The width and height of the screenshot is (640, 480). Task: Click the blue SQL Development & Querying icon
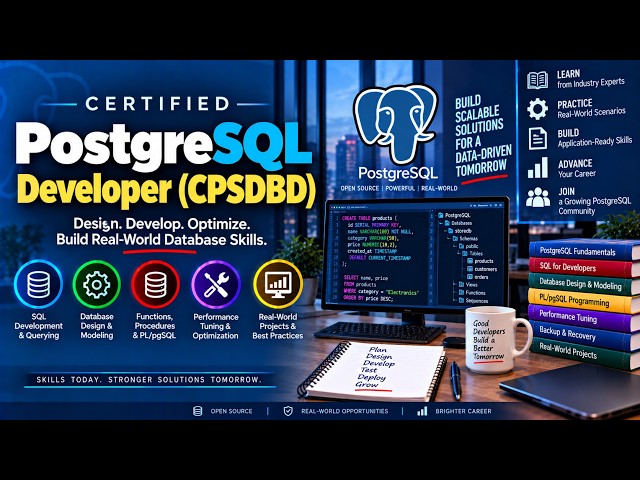(38, 284)
